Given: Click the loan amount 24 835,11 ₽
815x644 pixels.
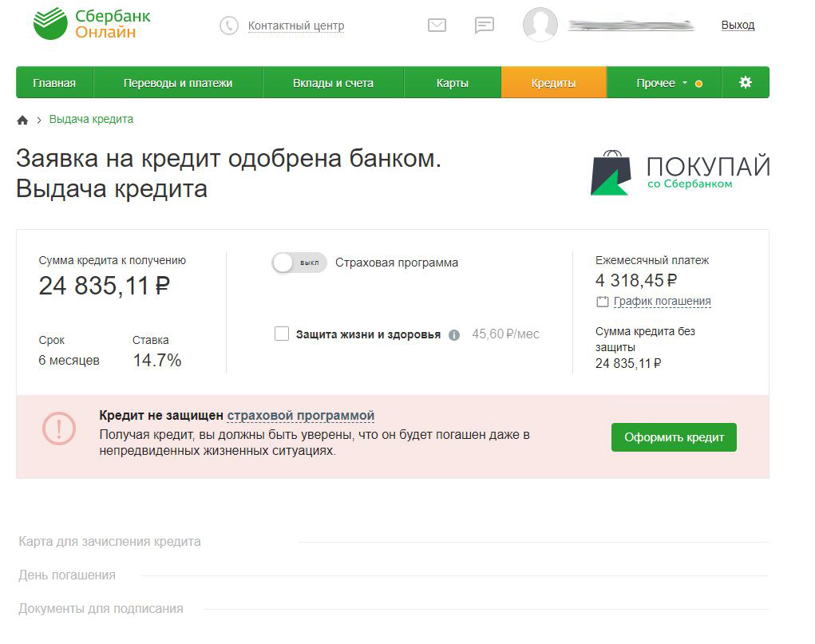Looking at the screenshot, I should 105,286.
